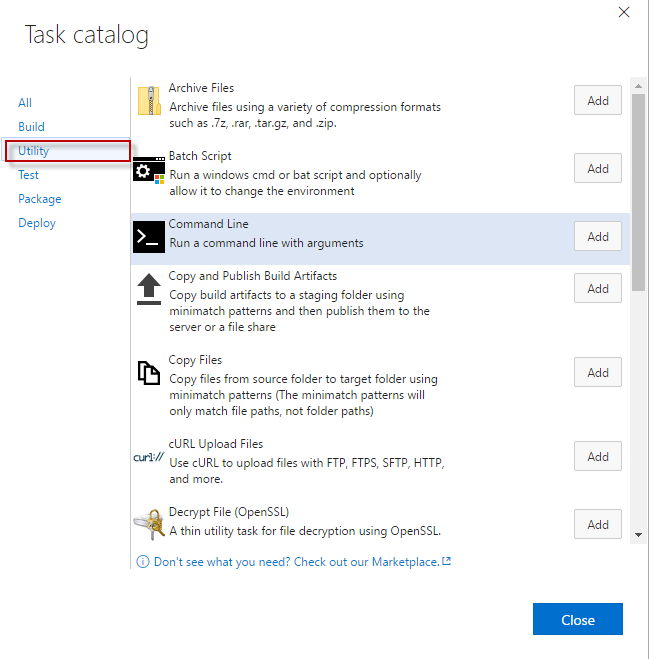The height and width of the screenshot is (659, 649).
Task: Open the Test category
Action: tap(28, 175)
